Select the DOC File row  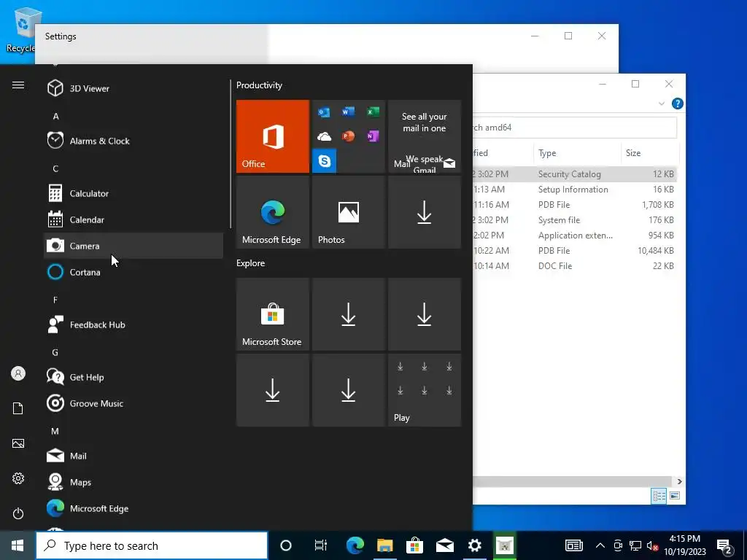[575, 265]
